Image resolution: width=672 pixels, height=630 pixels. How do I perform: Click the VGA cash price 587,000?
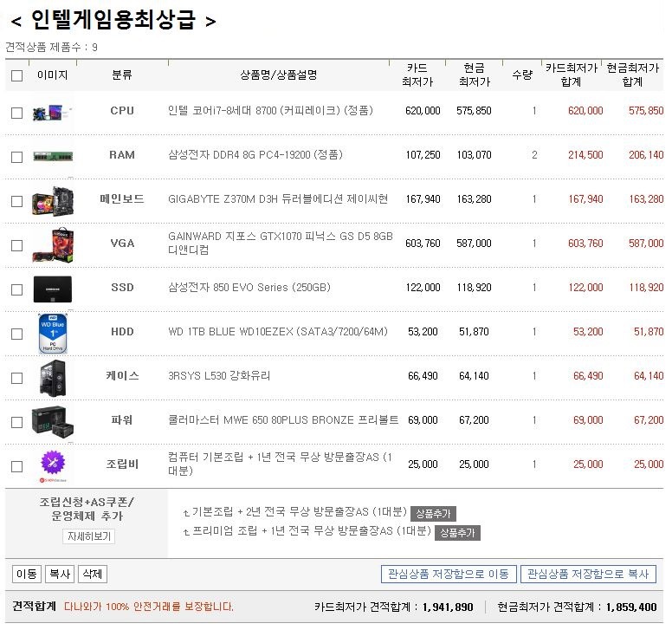tap(474, 244)
